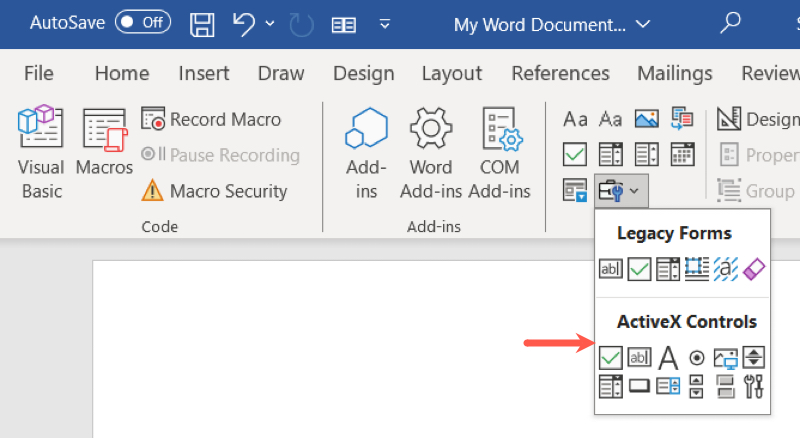Toggle AutoSave switch
800x438 pixels.
142,22
